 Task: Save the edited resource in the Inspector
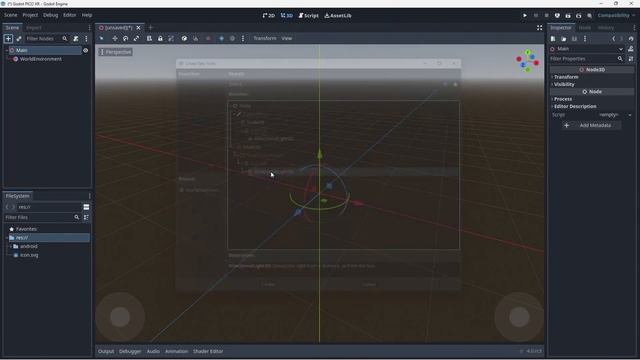tap(574, 39)
